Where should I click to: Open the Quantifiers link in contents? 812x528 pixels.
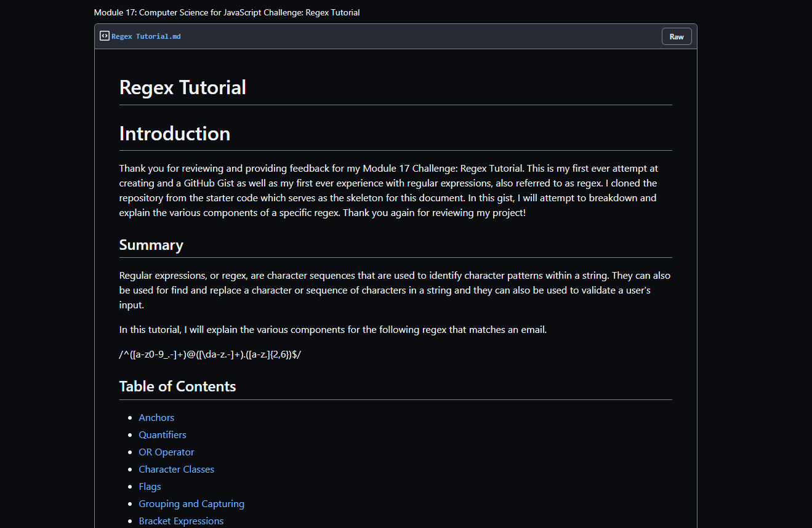[x=163, y=434]
